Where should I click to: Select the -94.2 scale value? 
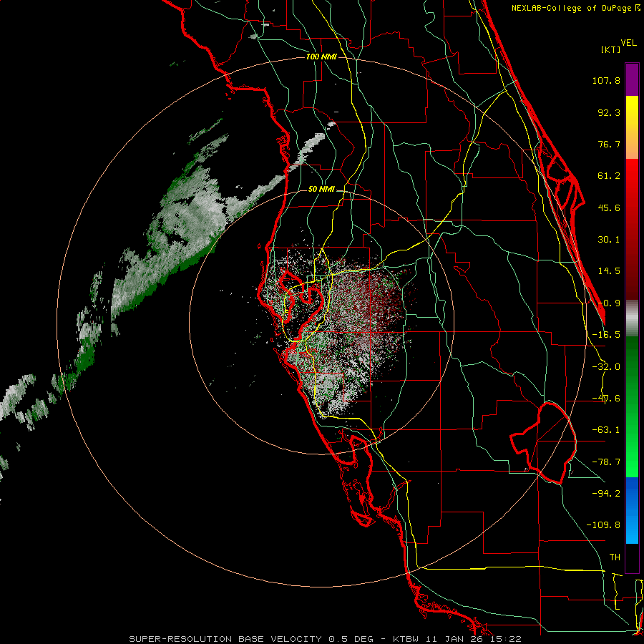606,493
